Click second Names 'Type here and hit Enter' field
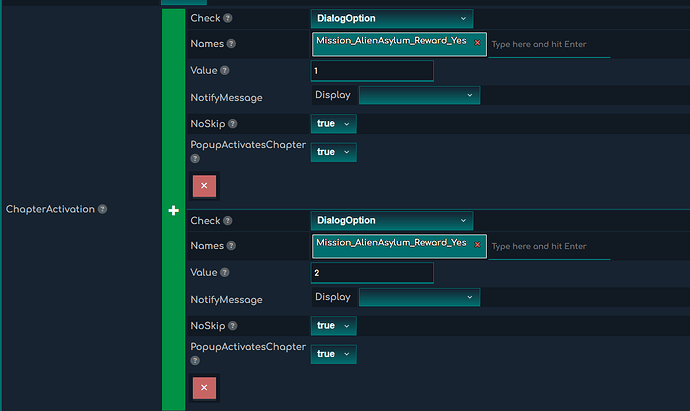Screen dimensions: 690x411 tap(549, 246)
